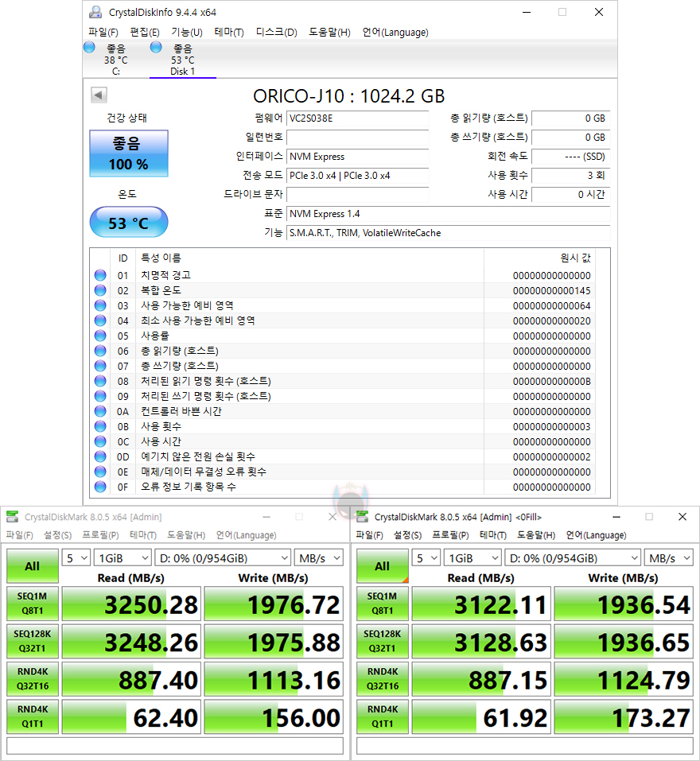Click the 3250.28 read result in left CrystalDiskMark
This screenshot has height=761, width=700.
click(x=131, y=604)
